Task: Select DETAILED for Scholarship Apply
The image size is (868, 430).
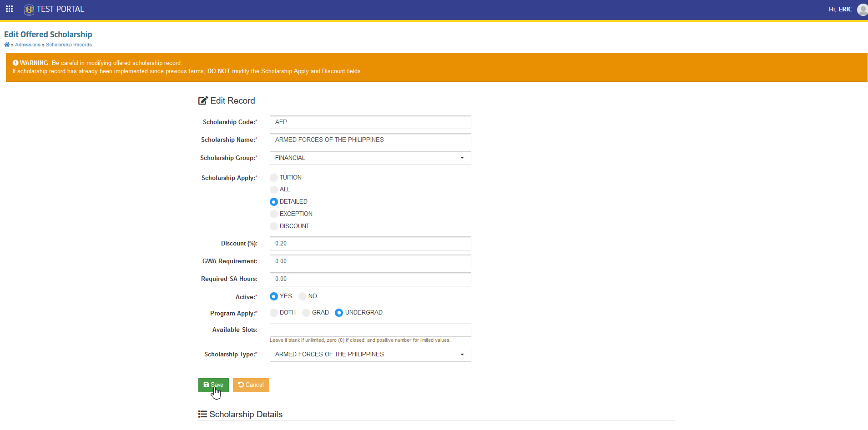Action: [x=274, y=202]
